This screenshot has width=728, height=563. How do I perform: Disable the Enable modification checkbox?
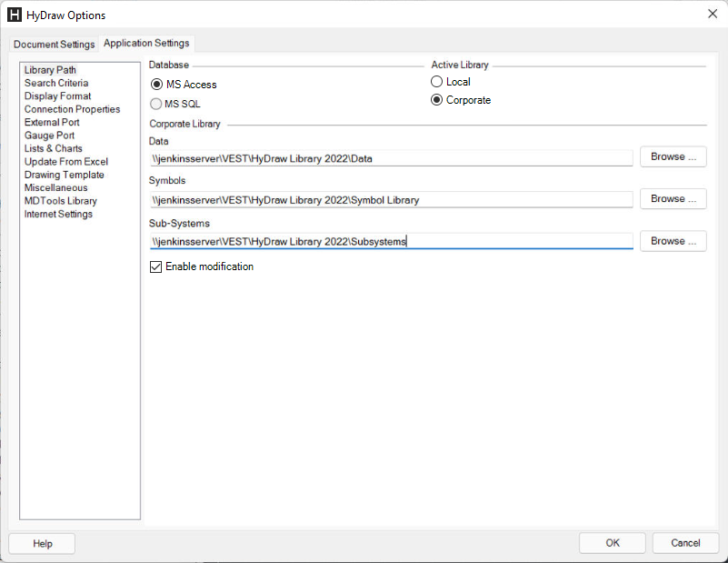(x=156, y=266)
